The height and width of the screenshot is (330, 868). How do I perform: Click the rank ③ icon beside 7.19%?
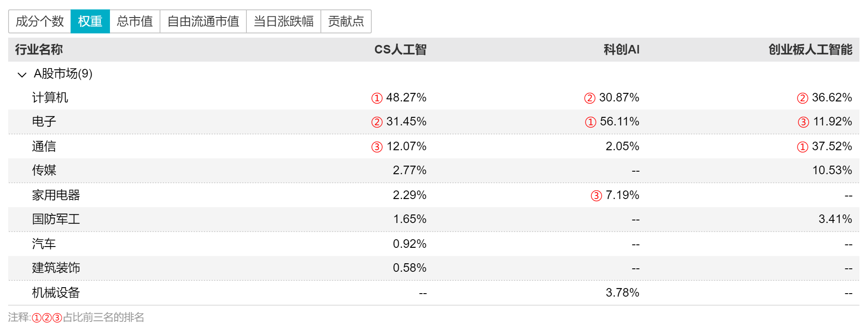coord(596,196)
